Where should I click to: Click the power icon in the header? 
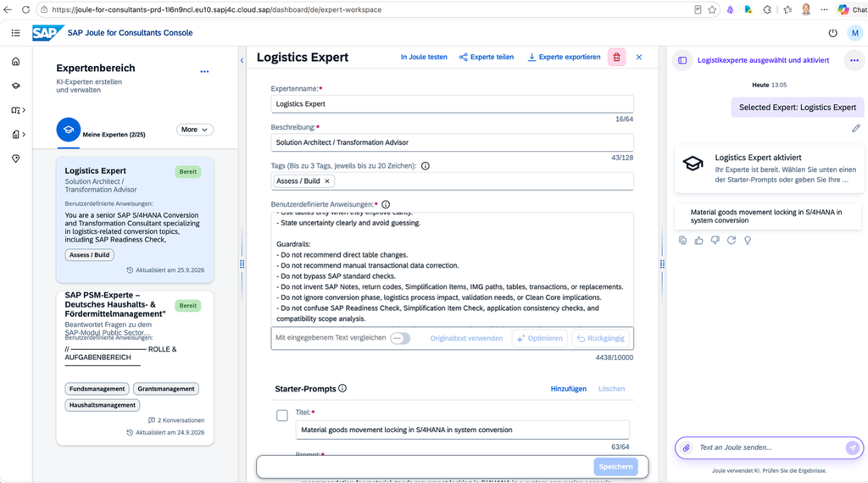click(x=832, y=33)
